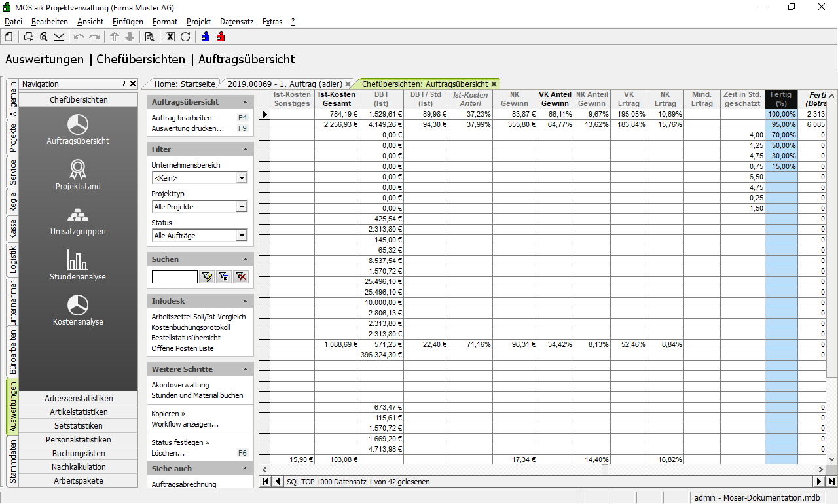
Task: Click into the Suchen text field
Action: click(174, 277)
